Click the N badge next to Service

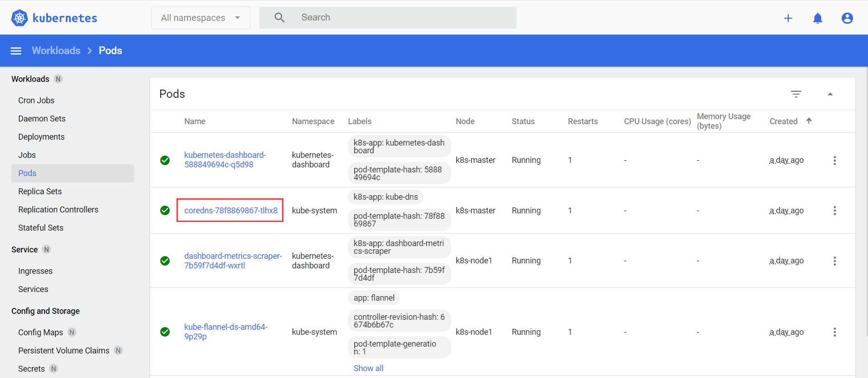pyautogui.click(x=46, y=250)
